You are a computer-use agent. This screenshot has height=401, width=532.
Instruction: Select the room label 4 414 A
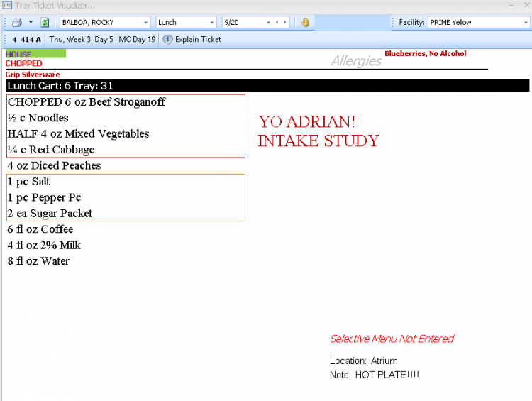pos(26,40)
